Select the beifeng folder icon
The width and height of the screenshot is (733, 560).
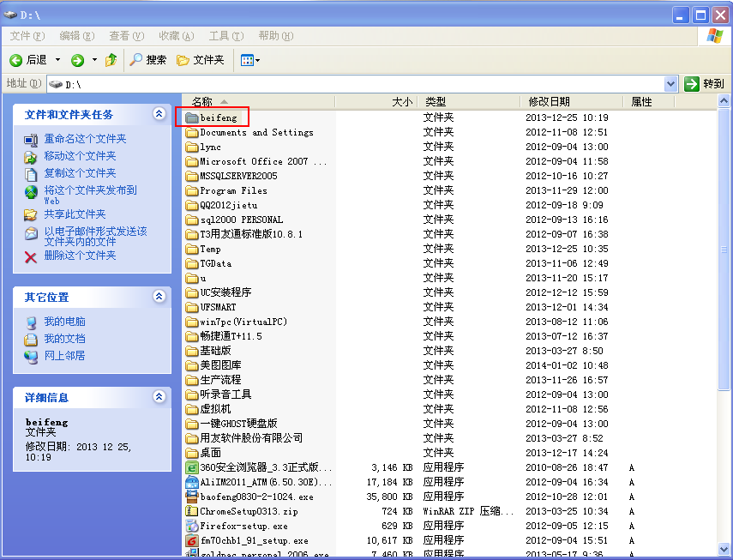[192, 117]
